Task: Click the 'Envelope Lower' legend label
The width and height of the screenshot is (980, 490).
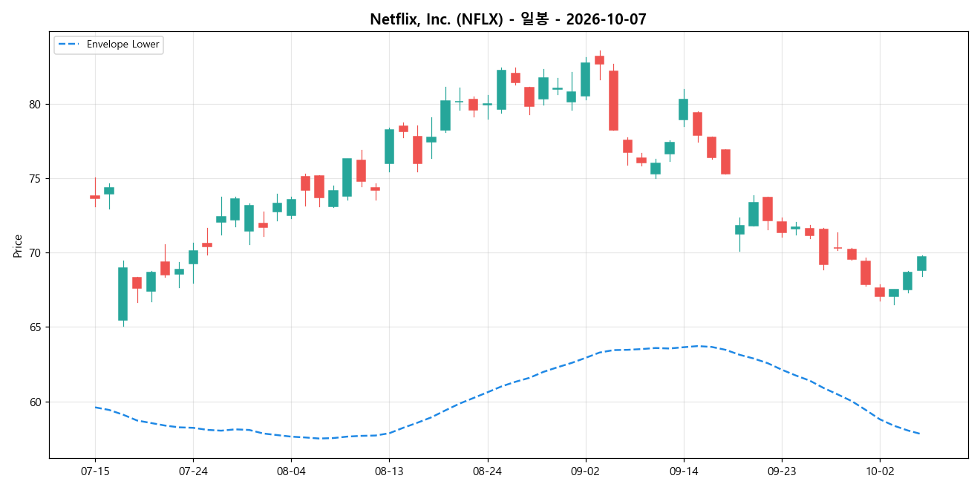Action: [122, 45]
